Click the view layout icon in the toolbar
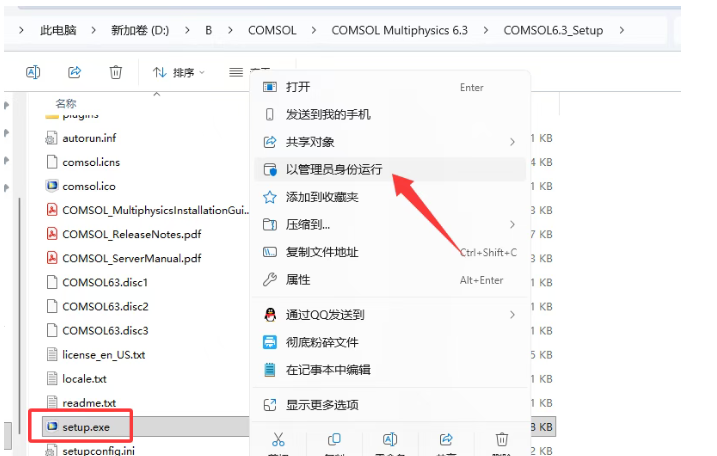This screenshot has height=456, width=717. click(236, 72)
